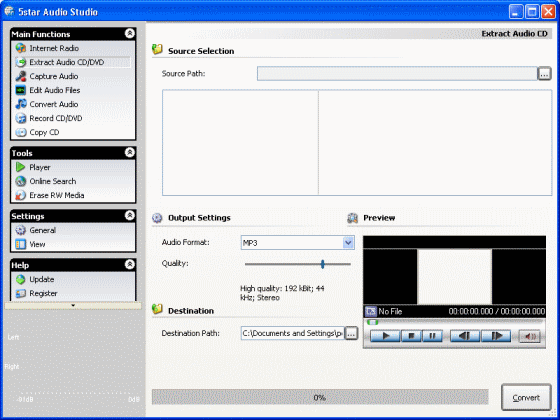Screen dimensions: 560x420
Task: Click the Capture Audio label
Action: 54,76
